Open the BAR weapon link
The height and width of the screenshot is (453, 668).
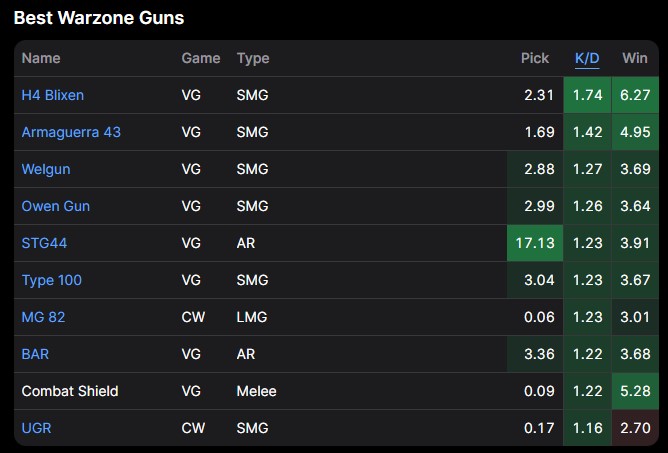pyautogui.click(x=35, y=354)
